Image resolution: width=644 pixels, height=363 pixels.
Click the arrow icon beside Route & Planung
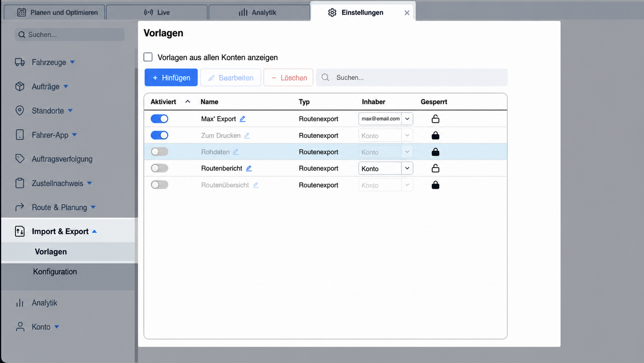pyautogui.click(x=20, y=207)
